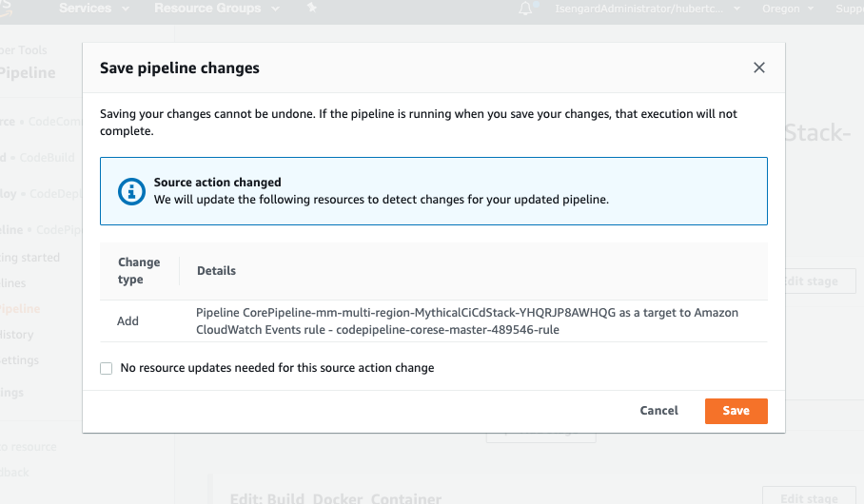Check No resource updates needed checkbox

pos(107,368)
